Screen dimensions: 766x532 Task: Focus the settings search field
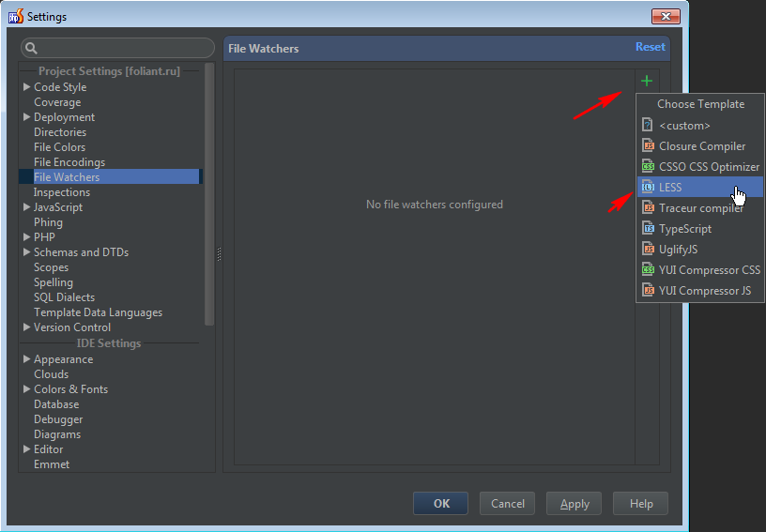point(117,48)
